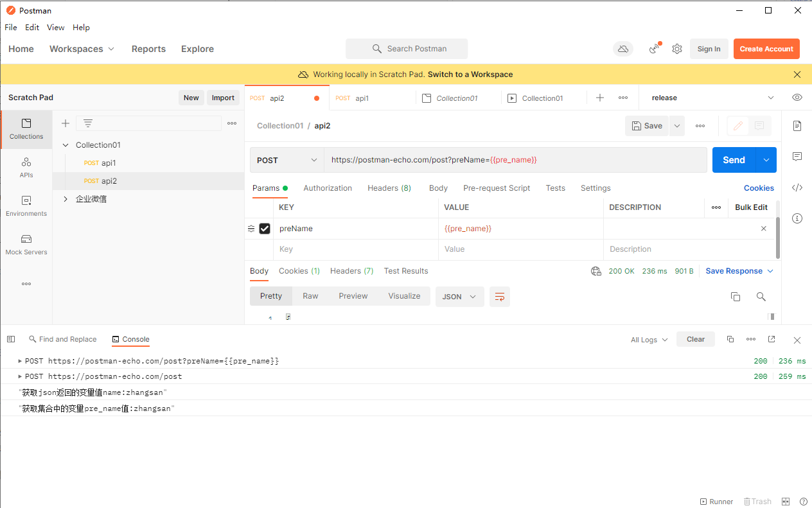Viewport: 812px width, 508px height.
Task: Open a new request tab with plus
Action: 600,98
